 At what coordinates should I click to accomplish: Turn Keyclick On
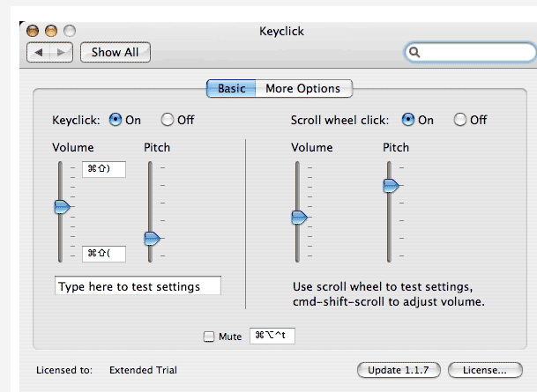tap(116, 120)
